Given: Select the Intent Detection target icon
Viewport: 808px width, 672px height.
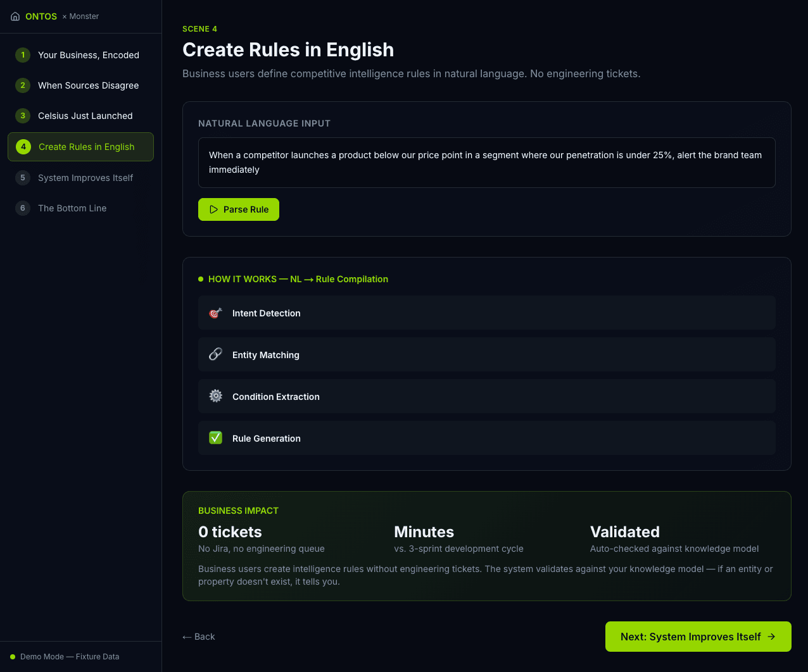Looking at the screenshot, I should point(215,313).
